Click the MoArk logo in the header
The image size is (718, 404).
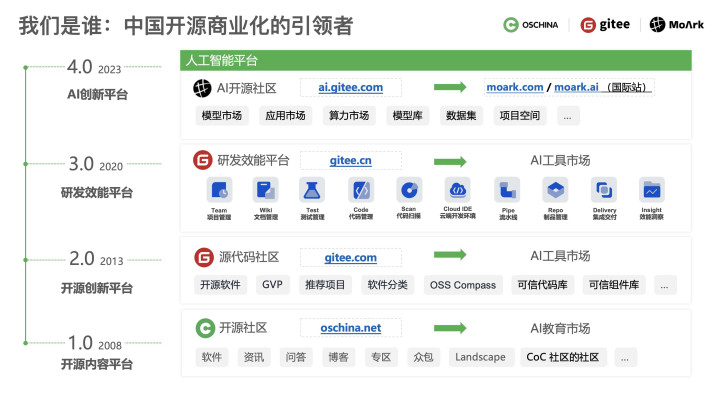(676, 25)
